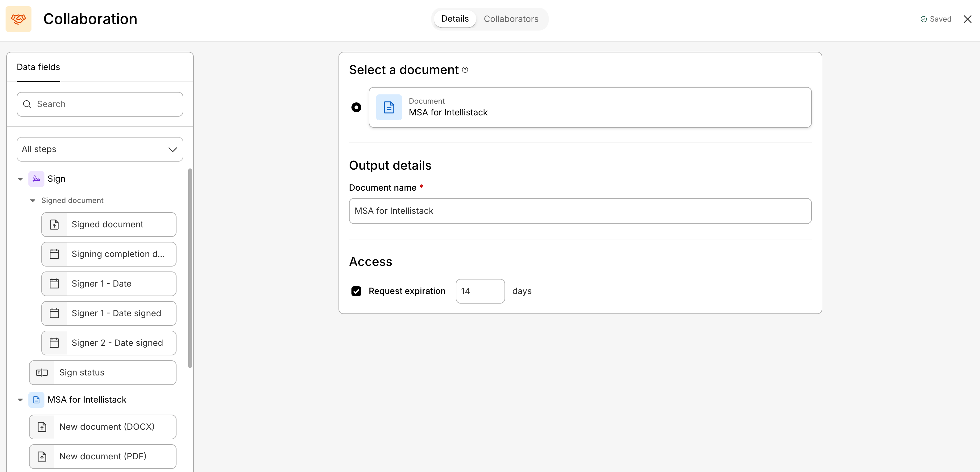Click the blue document icon in MSA card
Screen dimensions: 980x472
coord(388,107)
